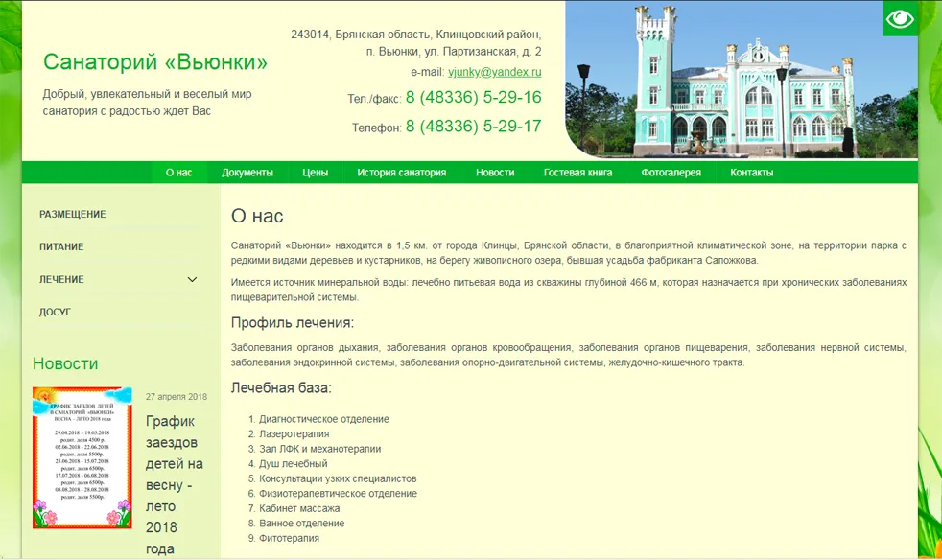Click the Санаторий «Вьюнки» site title
Viewport: 942px width, 560px height.
point(155,62)
